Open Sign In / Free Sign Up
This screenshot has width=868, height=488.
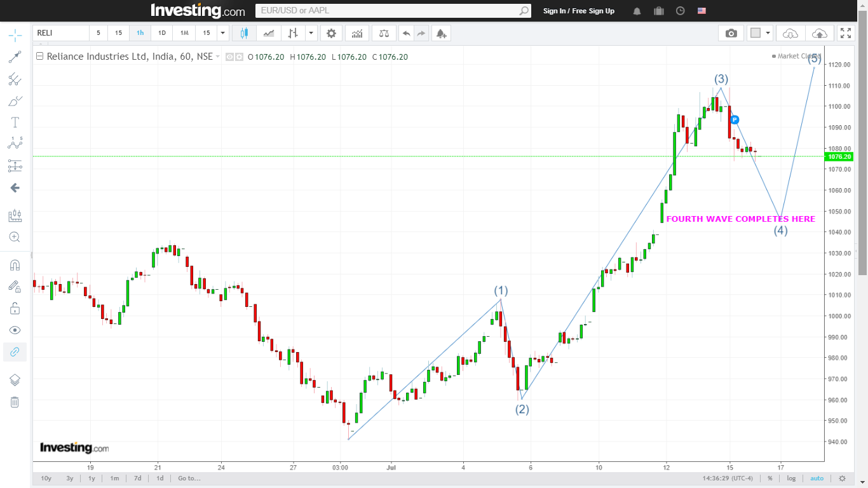click(x=579, y=11)
